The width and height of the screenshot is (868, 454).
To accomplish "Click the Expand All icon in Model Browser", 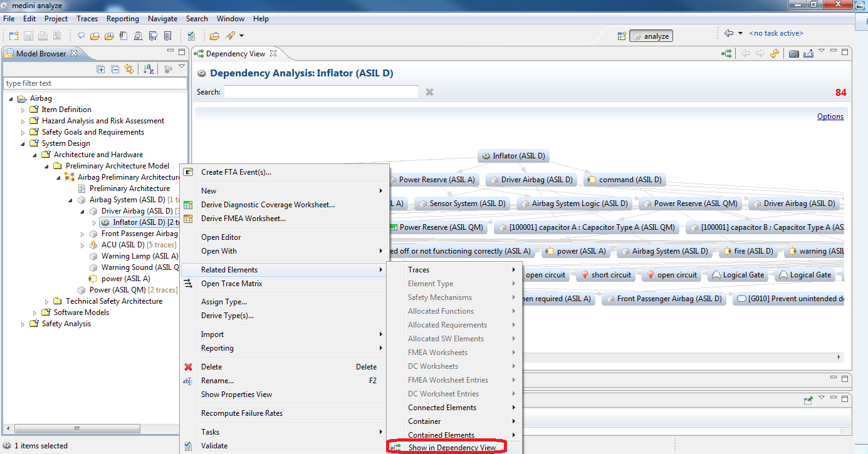I will coord(101,70).
